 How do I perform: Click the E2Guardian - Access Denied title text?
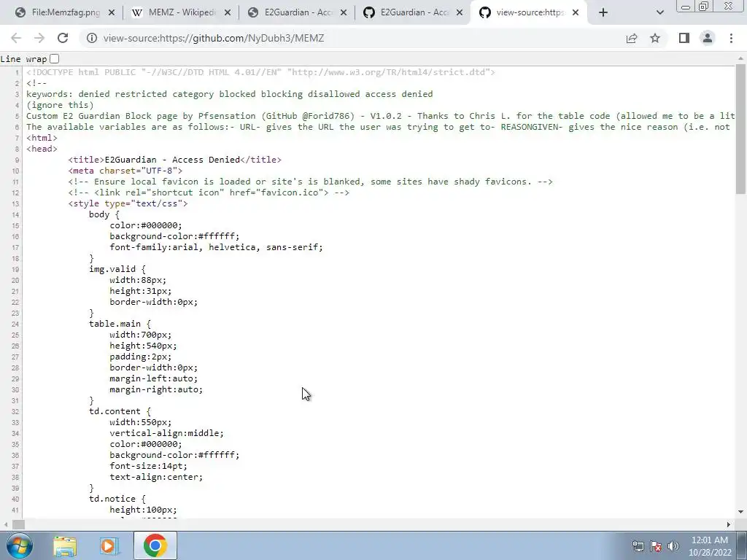[x=172, y=160]
